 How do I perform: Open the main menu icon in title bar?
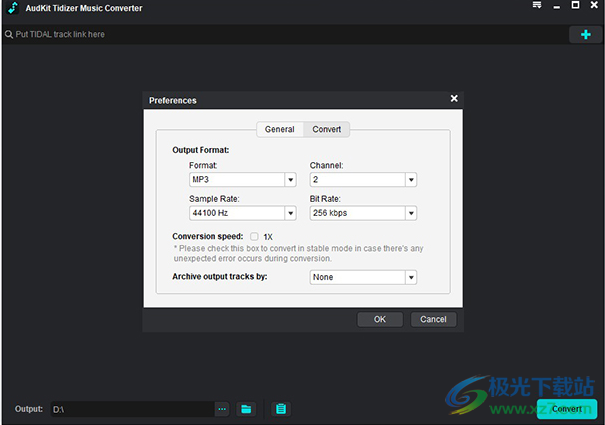pos(537,5)
